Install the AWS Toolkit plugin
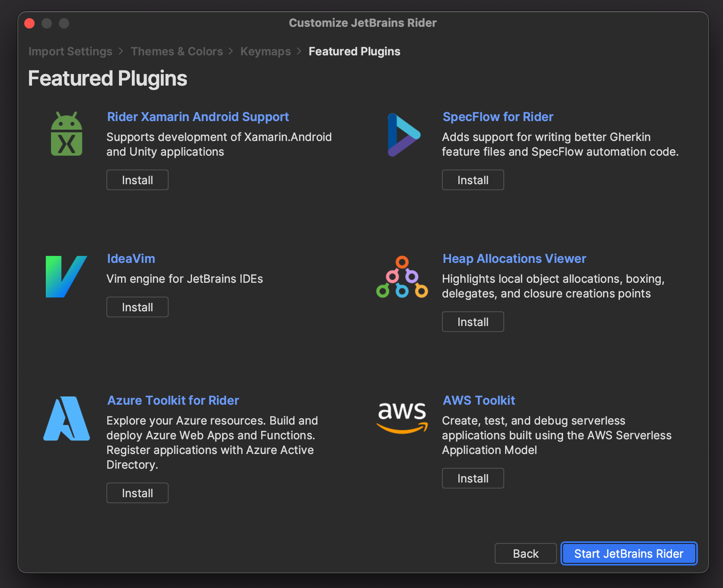This screenshot has height=588, width=723. pyautogui.click(x=473, y=478)
